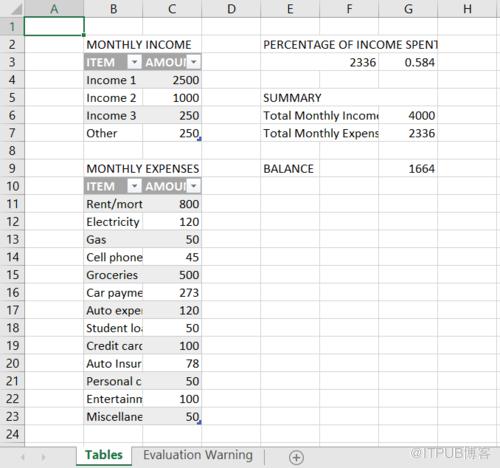Click the Groceries expense cell
The image size is (500, 468).
113,275
